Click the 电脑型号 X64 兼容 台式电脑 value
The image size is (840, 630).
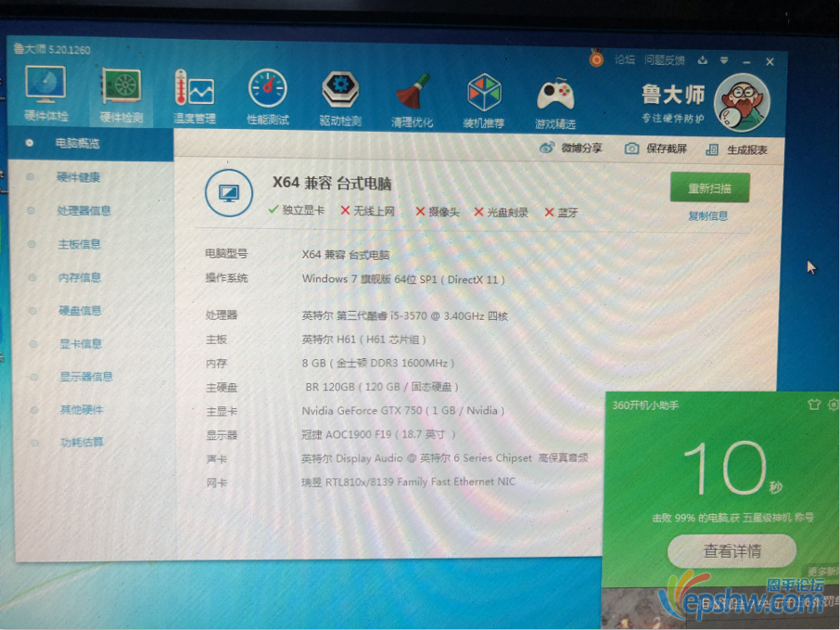point(346,254)
